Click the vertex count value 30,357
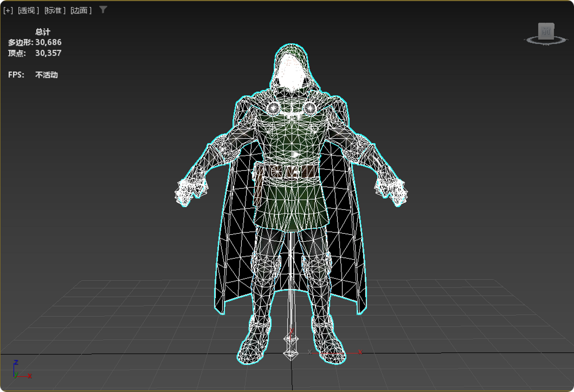The image size is (574, 392). [x=48, y=53]
